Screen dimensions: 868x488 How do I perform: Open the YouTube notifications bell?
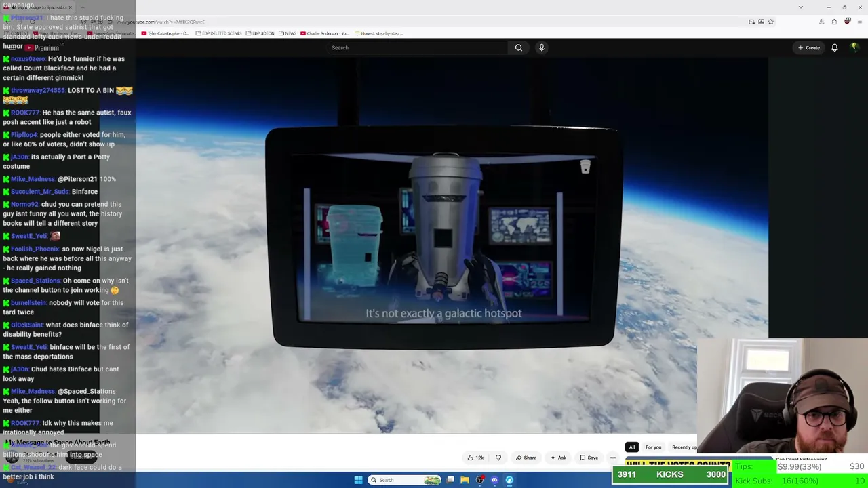click(835, 47)
